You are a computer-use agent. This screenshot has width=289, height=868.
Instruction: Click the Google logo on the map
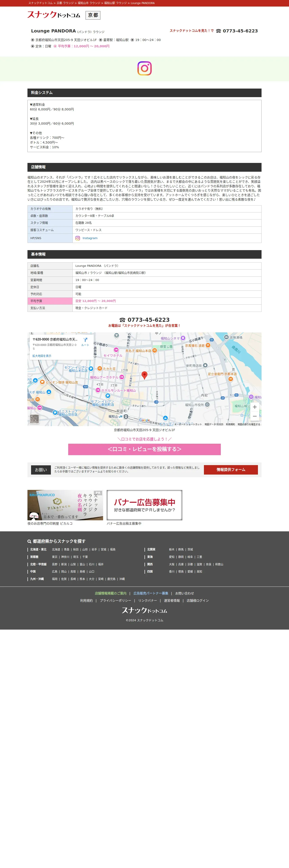coord(144,420)
